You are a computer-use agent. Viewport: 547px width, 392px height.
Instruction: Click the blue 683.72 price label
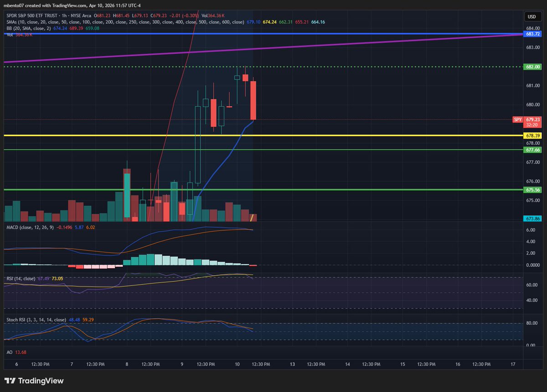coord(533,34)
